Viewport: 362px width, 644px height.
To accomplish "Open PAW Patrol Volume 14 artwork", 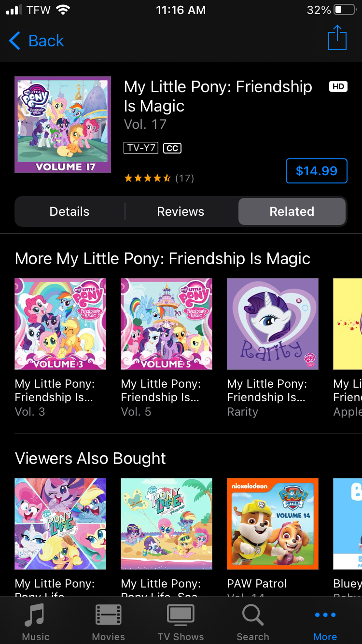I will (x=273, y=524).
